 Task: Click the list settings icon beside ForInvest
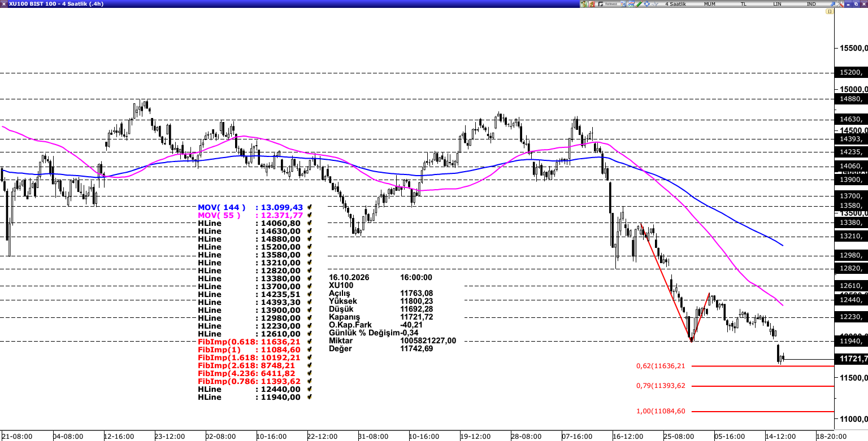pos(623,4)
